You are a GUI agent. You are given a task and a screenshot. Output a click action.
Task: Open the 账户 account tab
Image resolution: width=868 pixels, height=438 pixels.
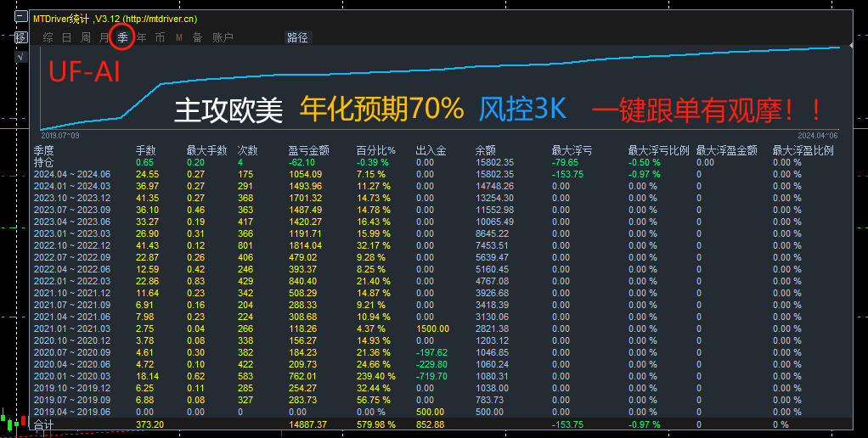pyautogui.click(x=223, y=37)
